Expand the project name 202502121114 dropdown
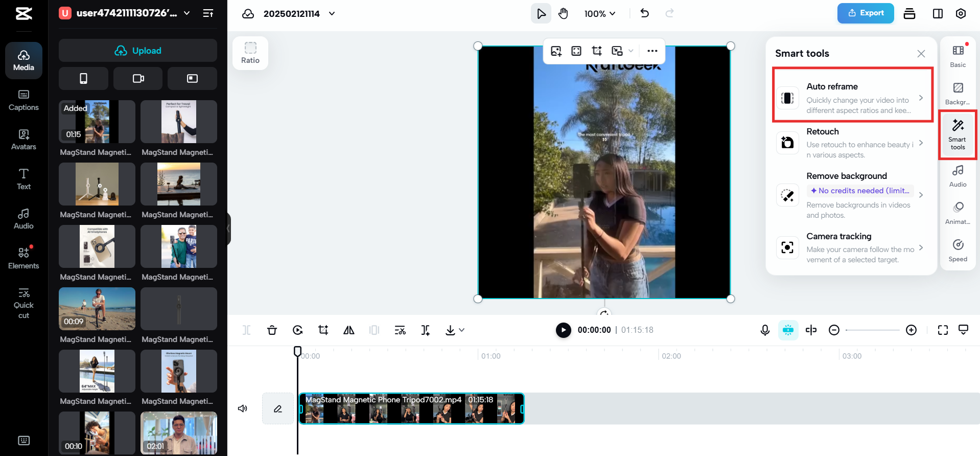 pos(332,14)
